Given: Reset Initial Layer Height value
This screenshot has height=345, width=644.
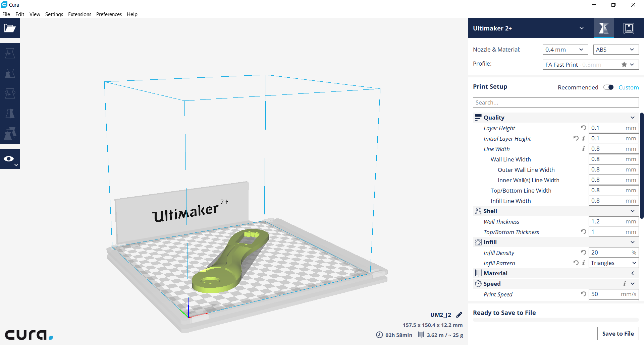Looking at the screenshot, I should click(x=576, y=138).
